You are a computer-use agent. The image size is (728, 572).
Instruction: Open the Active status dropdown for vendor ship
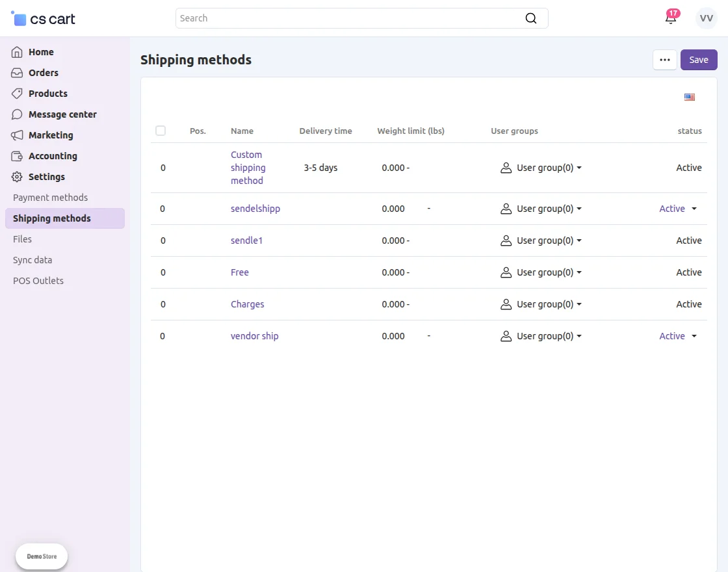[x=677, y=336]
